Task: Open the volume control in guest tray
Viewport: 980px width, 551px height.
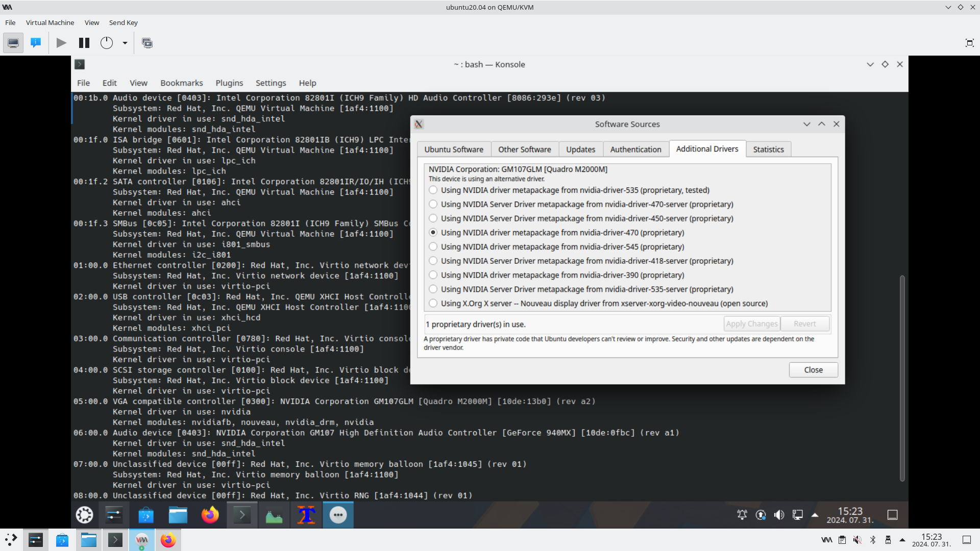Action: (x=779, y=515)
